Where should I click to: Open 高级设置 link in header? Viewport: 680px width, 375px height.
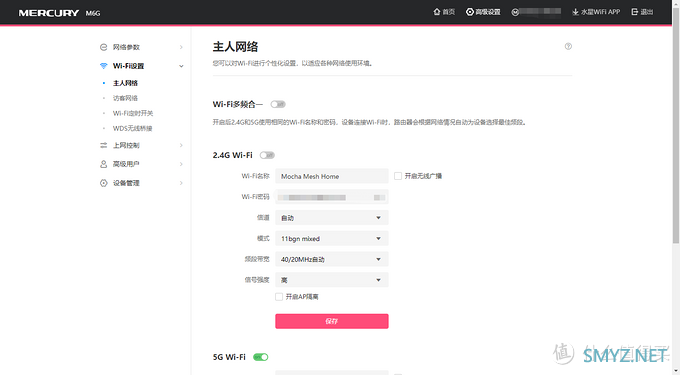tap(488, 12)
